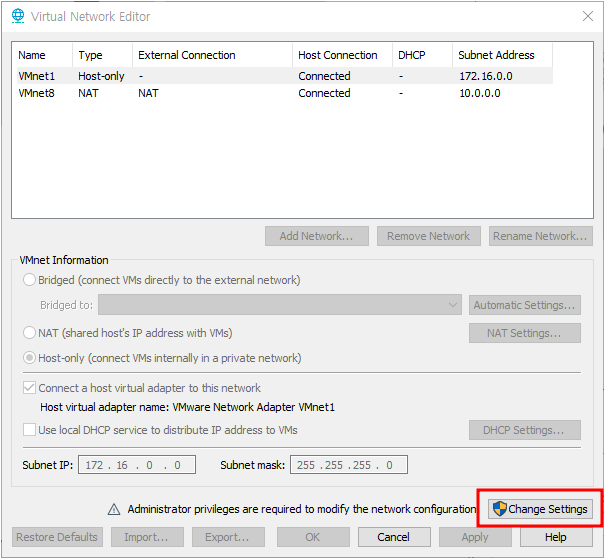Click the Add Network button
The width and height of the screenshot is (605, 559).
point(317,236)
